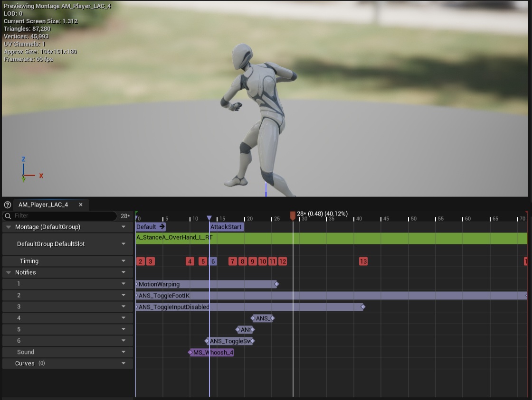Open notify track 5 dropdown arrow
The image size is (532, 400).
[123, 329]
